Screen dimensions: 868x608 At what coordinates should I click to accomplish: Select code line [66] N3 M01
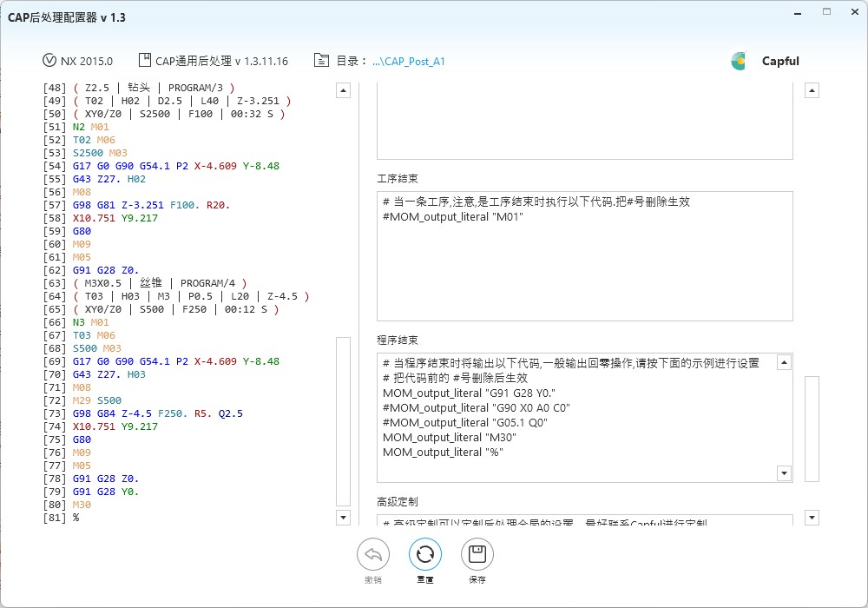[x=76, y=322]
